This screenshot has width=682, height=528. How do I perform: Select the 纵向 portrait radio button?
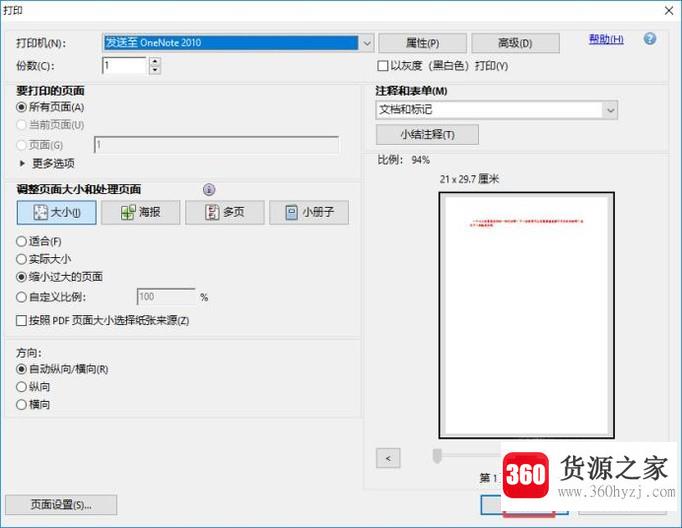click(x=21, y=387)
